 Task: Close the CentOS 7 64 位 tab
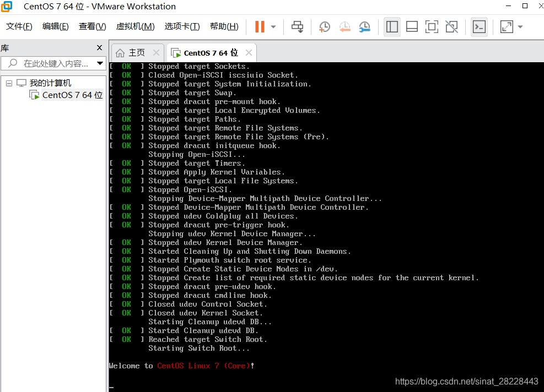pos(249,53)
